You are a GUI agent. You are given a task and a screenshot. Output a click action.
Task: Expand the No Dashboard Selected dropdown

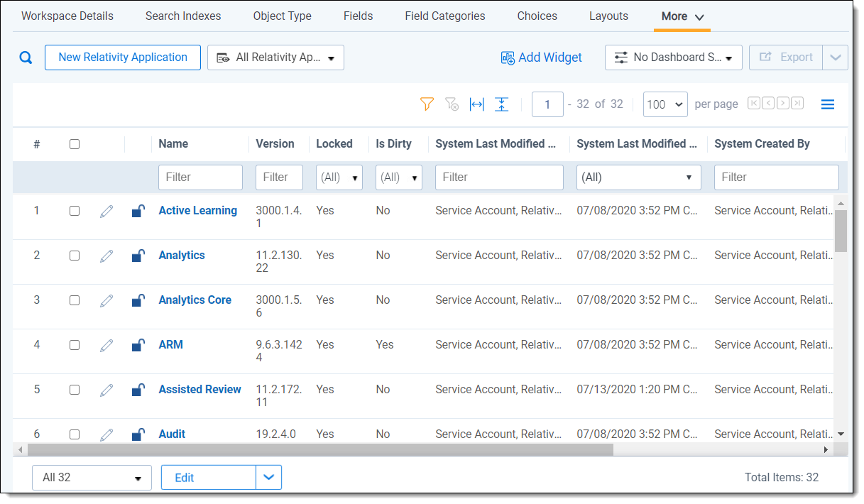673,57
